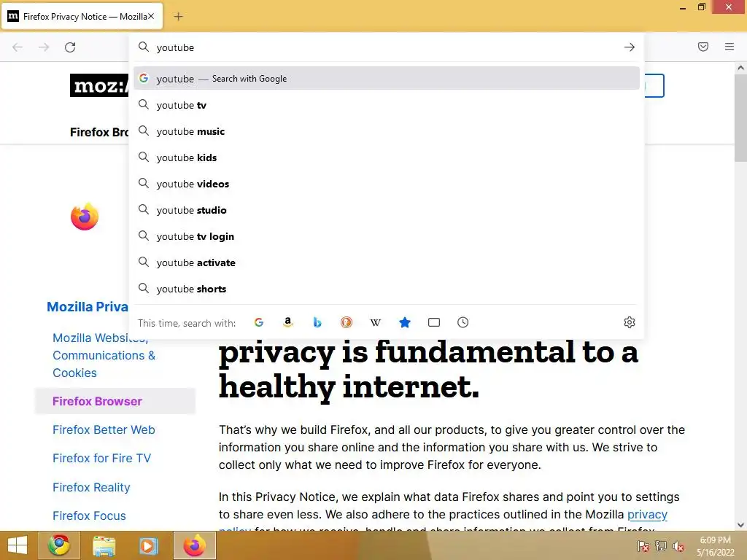Screen dimensions: 747x560
Task: Search history via clock icon
Action: [463, 322]
